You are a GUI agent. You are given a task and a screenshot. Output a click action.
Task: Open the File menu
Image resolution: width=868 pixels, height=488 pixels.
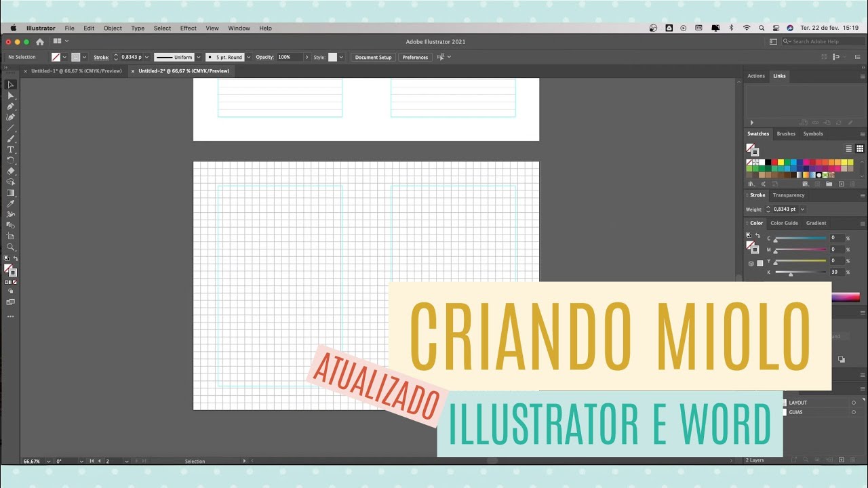point(69,28)
